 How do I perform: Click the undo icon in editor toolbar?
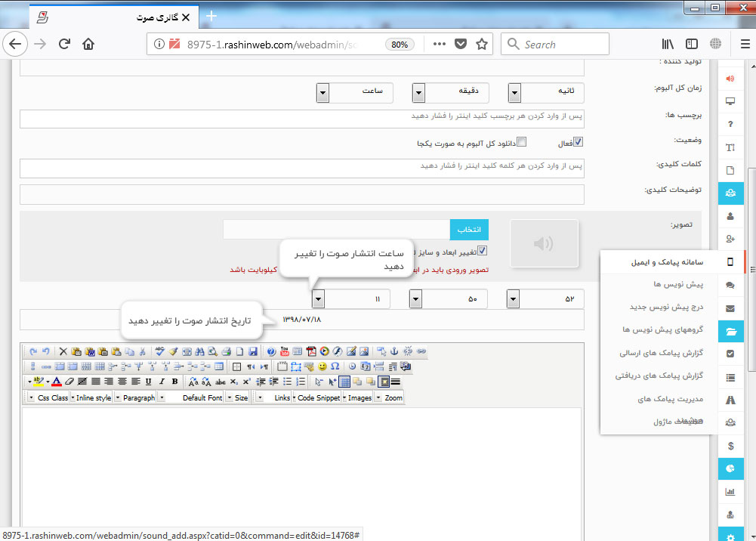point(46,351)
